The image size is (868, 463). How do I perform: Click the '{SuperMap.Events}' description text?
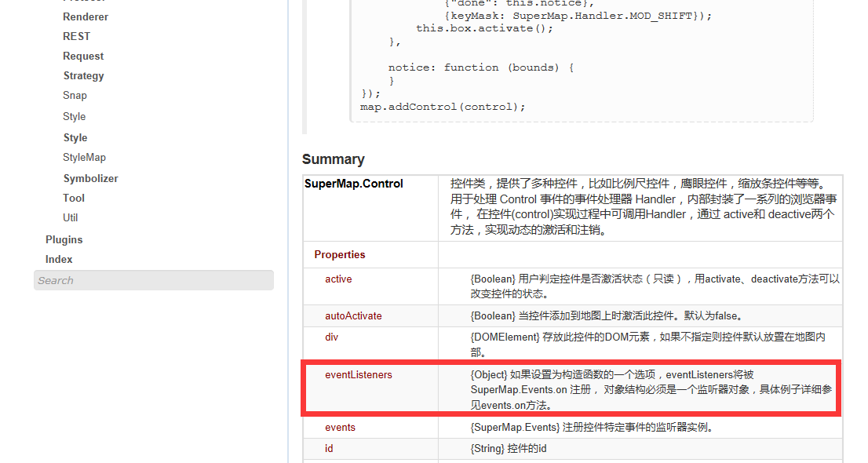pos(592,428)
